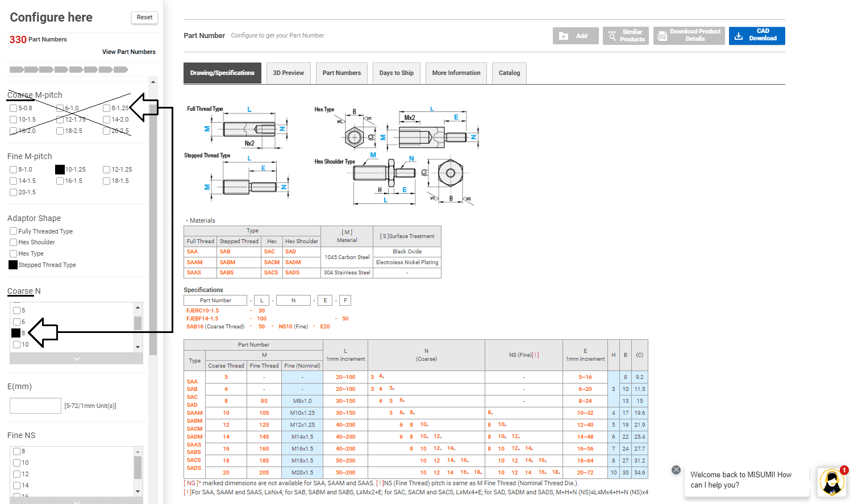Click the PDF icon on Download Product Details
The width and height of the screenshot is (854, 504).
pyautogui.click(x=662, y=36)
